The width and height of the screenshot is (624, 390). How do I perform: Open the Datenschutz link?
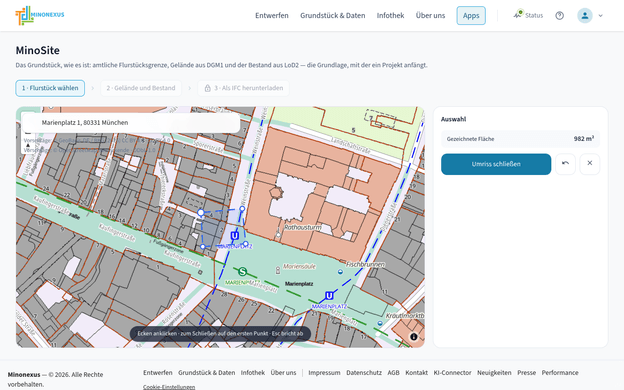(364, 372)
